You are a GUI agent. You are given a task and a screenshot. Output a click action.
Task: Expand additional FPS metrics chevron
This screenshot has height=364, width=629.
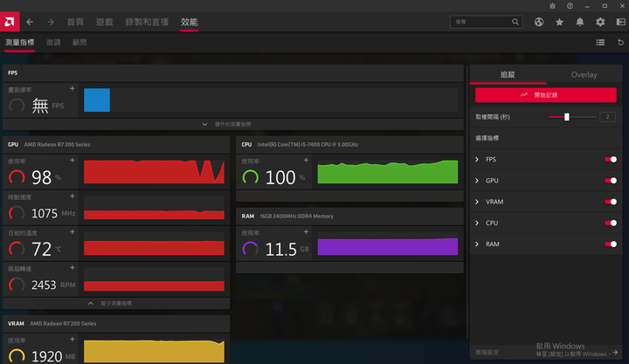click(x=204, y=124)
